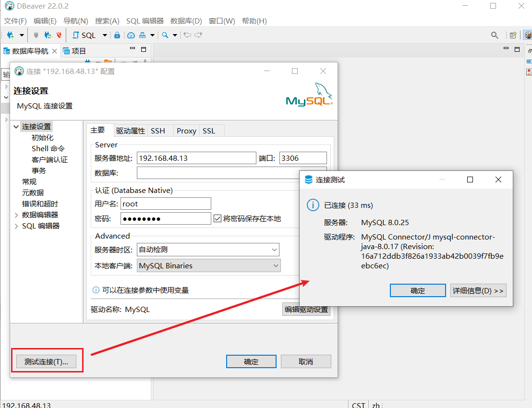
Task: Maximize the editor area panel
Action: [517, 49]
